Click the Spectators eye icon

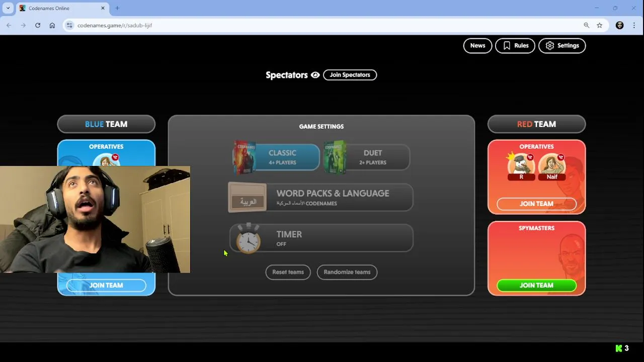pos(315,75)
